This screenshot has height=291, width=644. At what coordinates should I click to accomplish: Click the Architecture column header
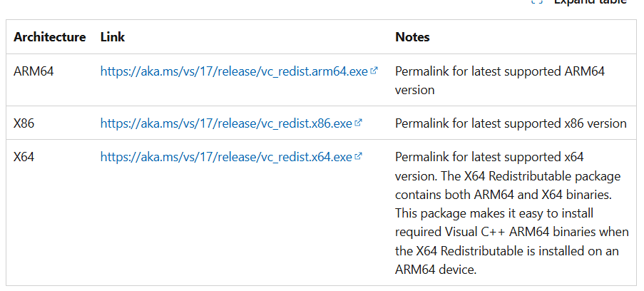(50, 37)
